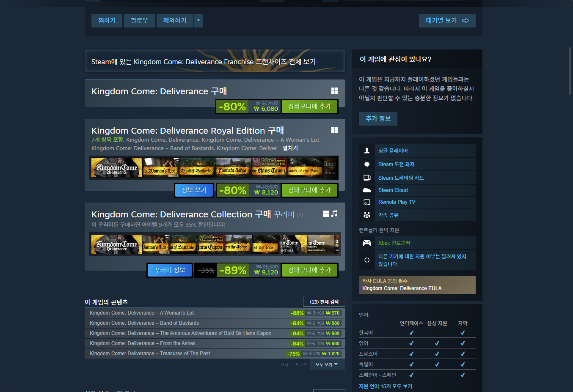This screenshot has height=392, width=573.
Task: Click the Remote Play TV cast icon
Action: click(367, 202)
